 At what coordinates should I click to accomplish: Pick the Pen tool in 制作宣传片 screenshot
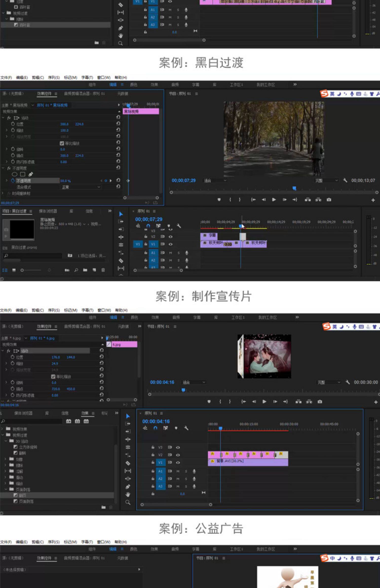(128, 486)
